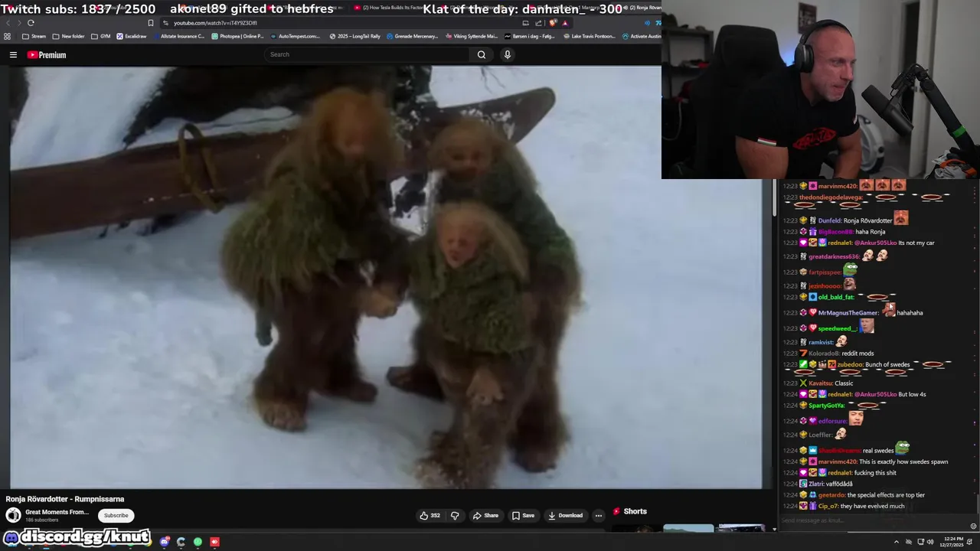Open the GYM bookmarks folder
The width and height of the screenshot is (980, 551).
click(100, 36)
